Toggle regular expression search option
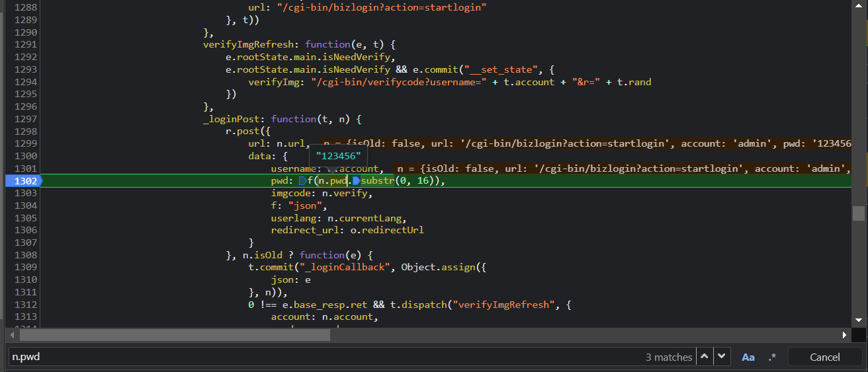Screen dimensions: 868x372 tap(771, 357)
